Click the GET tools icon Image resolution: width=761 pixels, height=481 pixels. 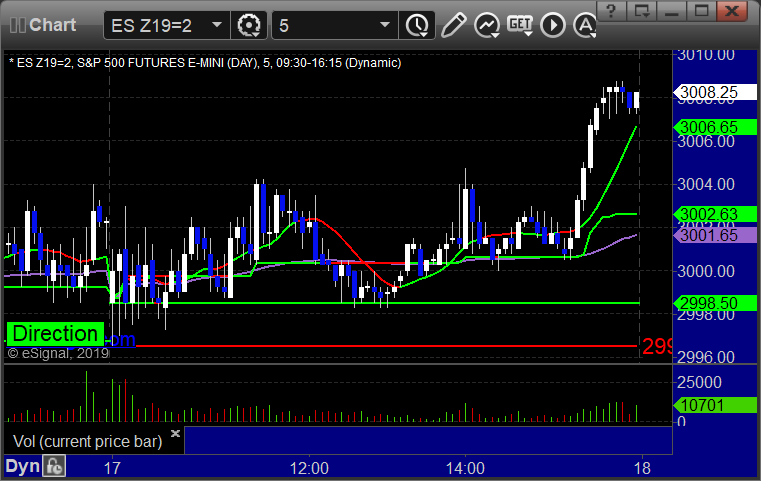click(x=520, y=25)
